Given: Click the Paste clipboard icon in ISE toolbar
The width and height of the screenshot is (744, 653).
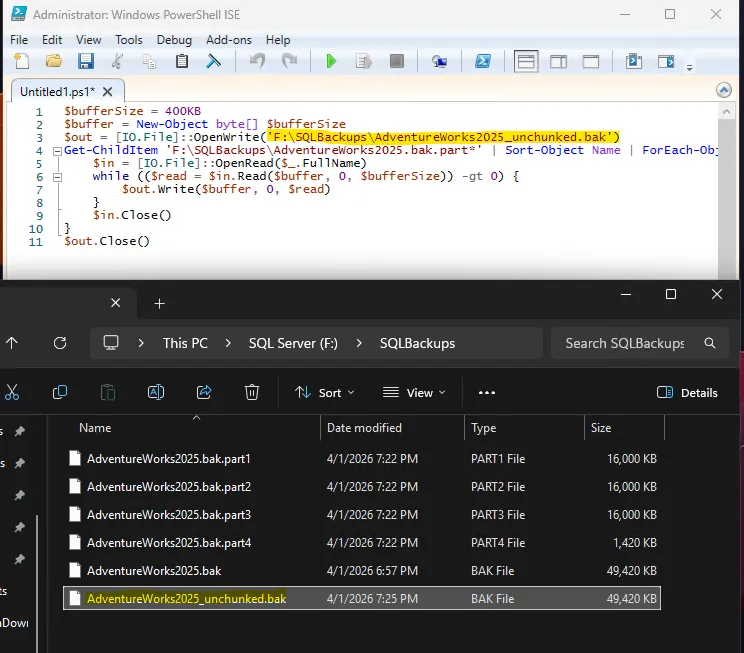Looking at the screenshot, I should point(182,61).
